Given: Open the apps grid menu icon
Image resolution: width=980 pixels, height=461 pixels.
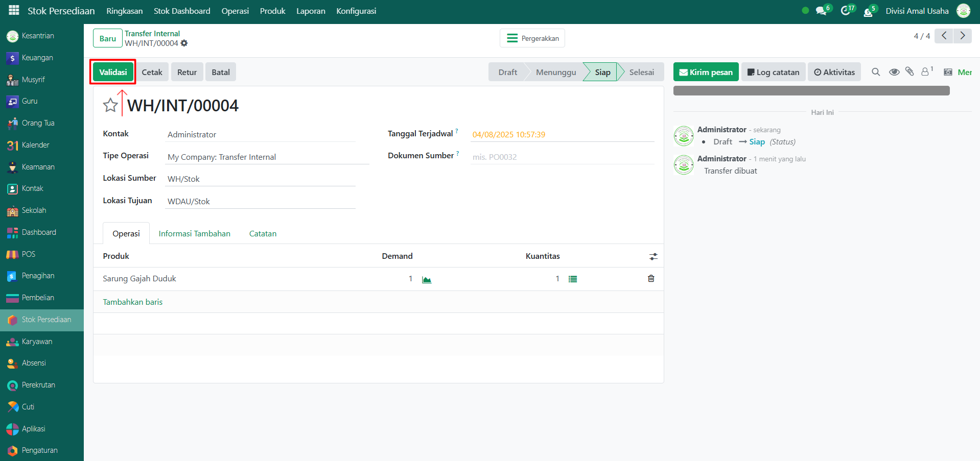Looking at the screenshot, I should click(14, 10).
